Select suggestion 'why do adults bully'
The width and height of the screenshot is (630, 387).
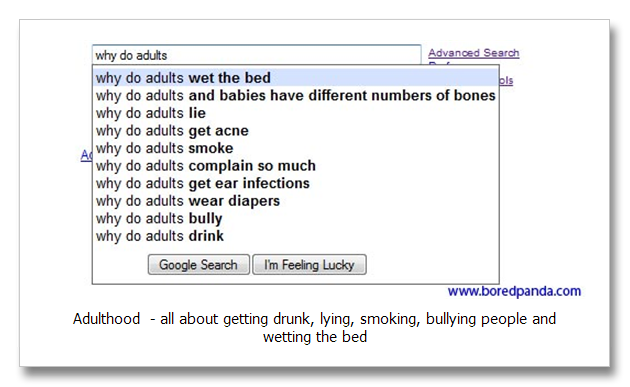tap(296, 219)
